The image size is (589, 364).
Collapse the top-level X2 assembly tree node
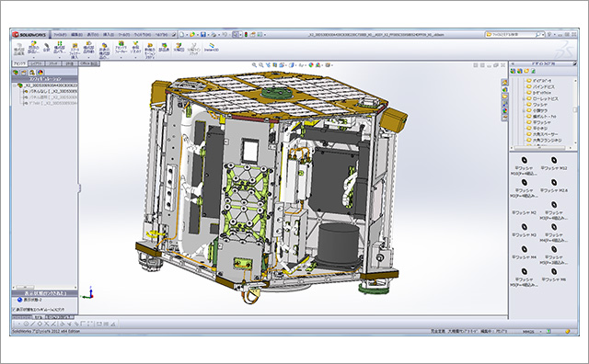coord(15,85)
